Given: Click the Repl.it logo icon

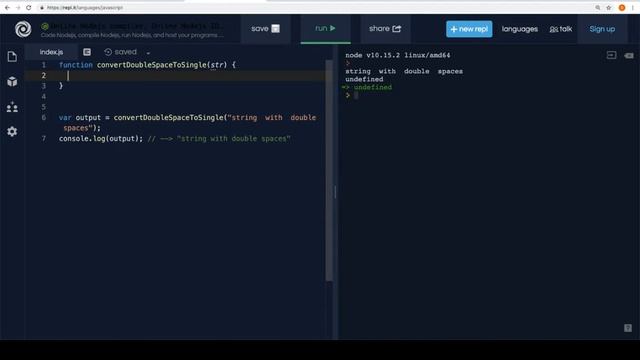Looking at the screenshot, I should pos(23,29).
